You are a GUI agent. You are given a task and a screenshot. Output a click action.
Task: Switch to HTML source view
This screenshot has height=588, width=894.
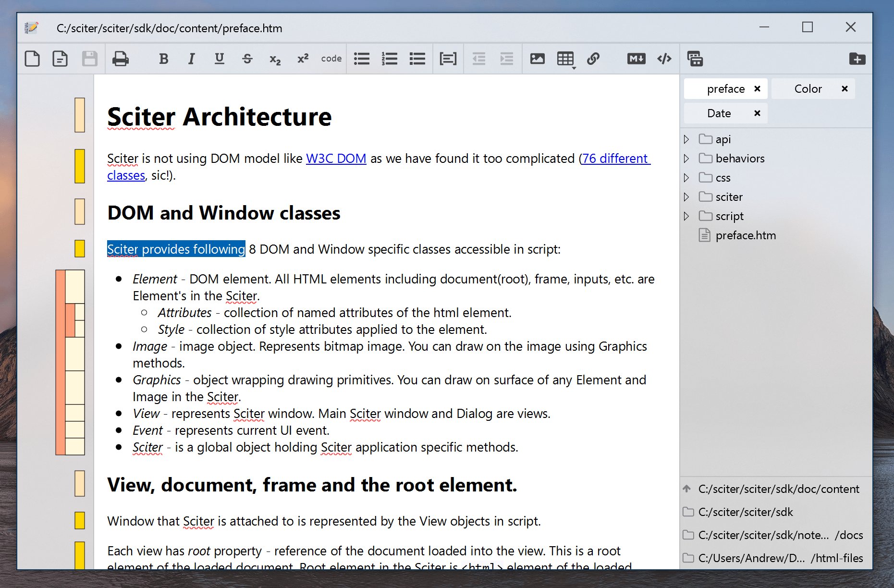[664, 59]
